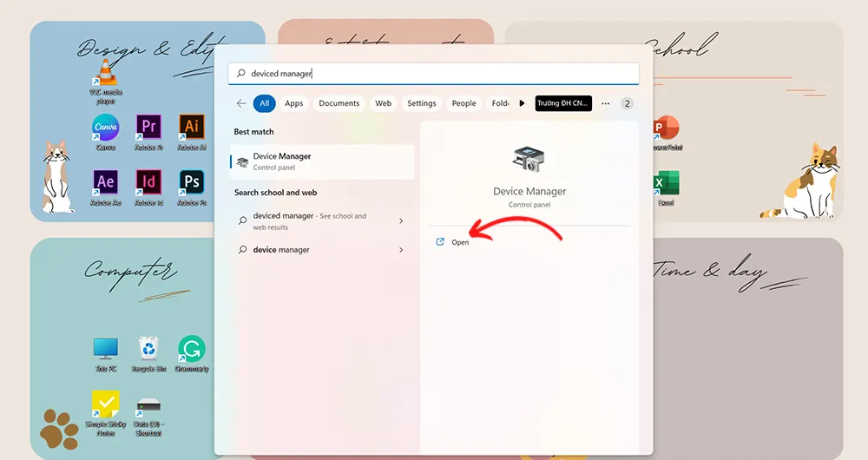
Task: Open the Grammarly desktop shortcut
Action: tap(191, 349)
